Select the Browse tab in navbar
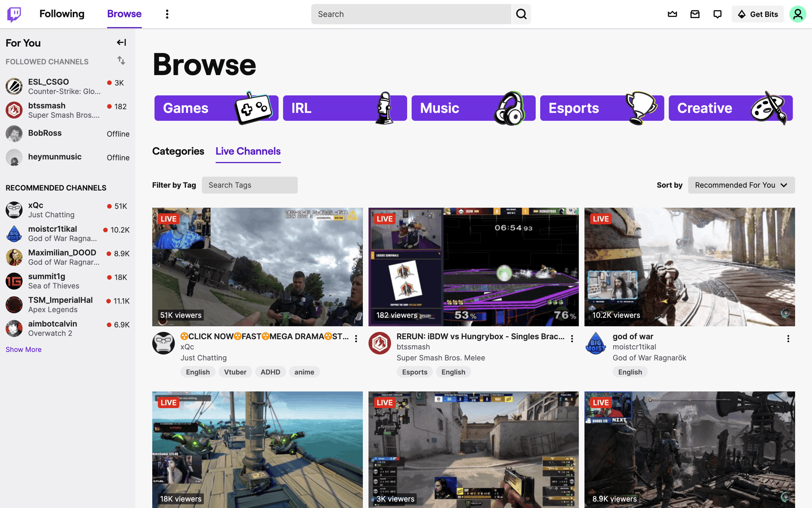The width and height of the screenshot is (812, 508). (124, 14)
